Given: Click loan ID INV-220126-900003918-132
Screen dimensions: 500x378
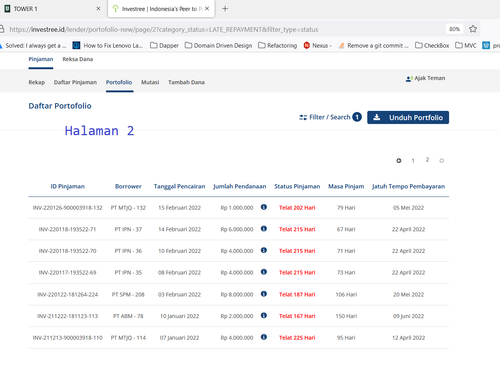Looking at the screenshot, I should [x=68, y=208].
